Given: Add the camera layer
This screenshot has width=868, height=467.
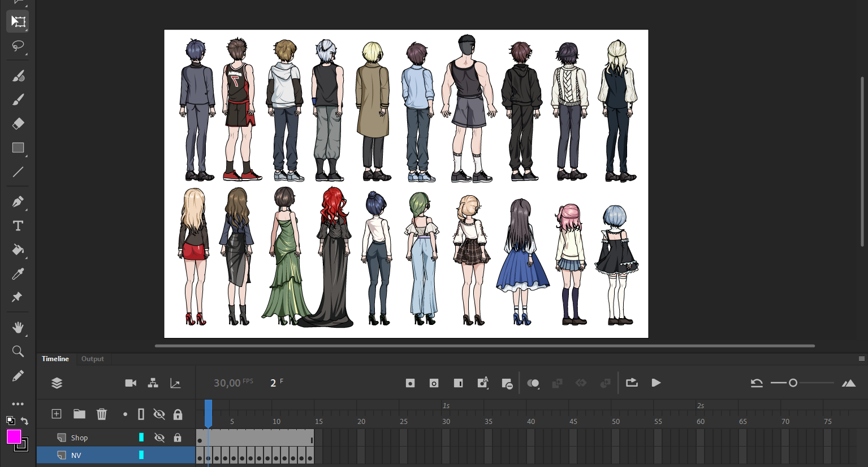Looking at the screenshot, I should click(x=131, y=383).
